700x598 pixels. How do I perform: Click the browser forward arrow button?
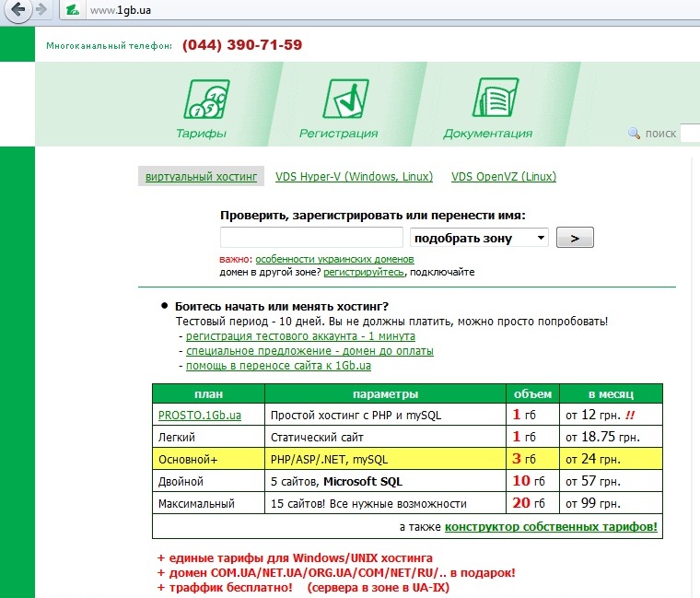pyautogui.click(x=42, y=10)
